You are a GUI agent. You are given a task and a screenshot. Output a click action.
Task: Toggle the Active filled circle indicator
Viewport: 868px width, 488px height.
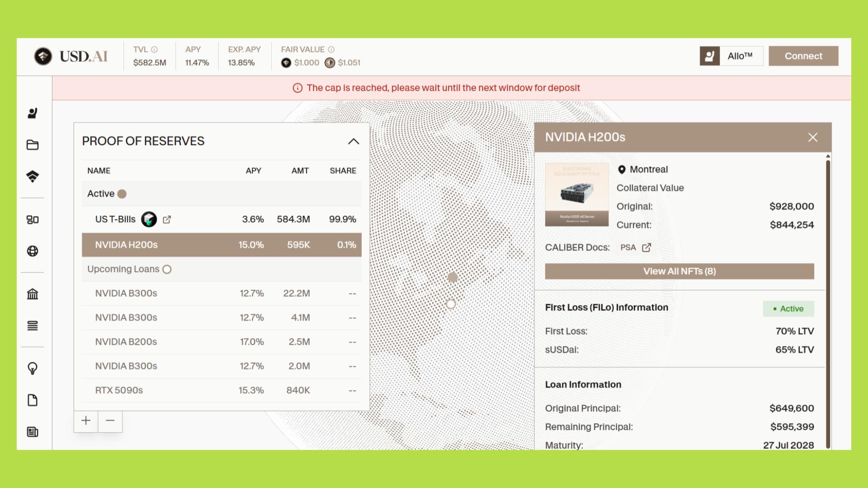pyautogui.click(x=122, y=194)
